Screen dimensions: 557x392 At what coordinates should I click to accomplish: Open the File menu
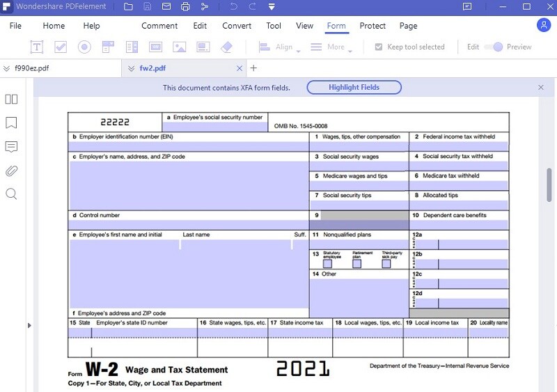coord(15,26)
